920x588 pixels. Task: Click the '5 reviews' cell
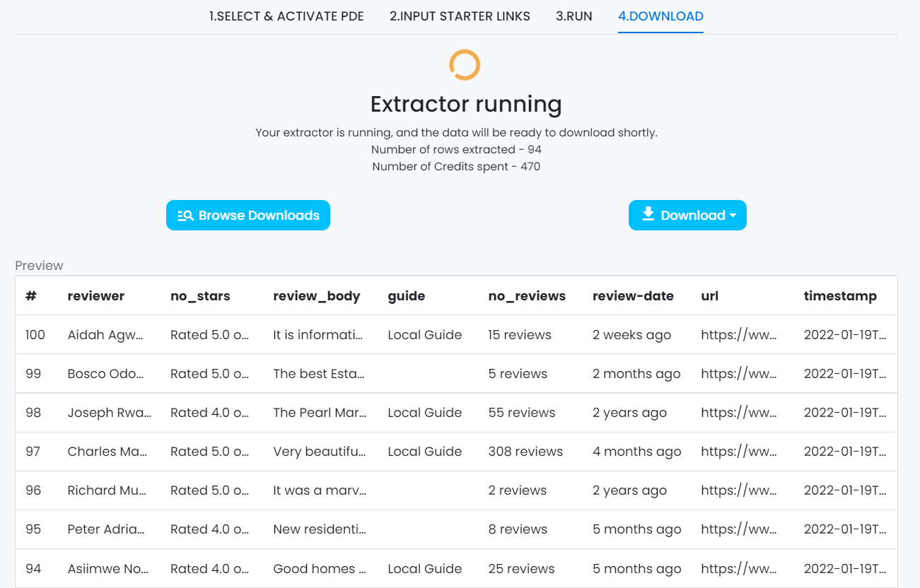point(518,374)
